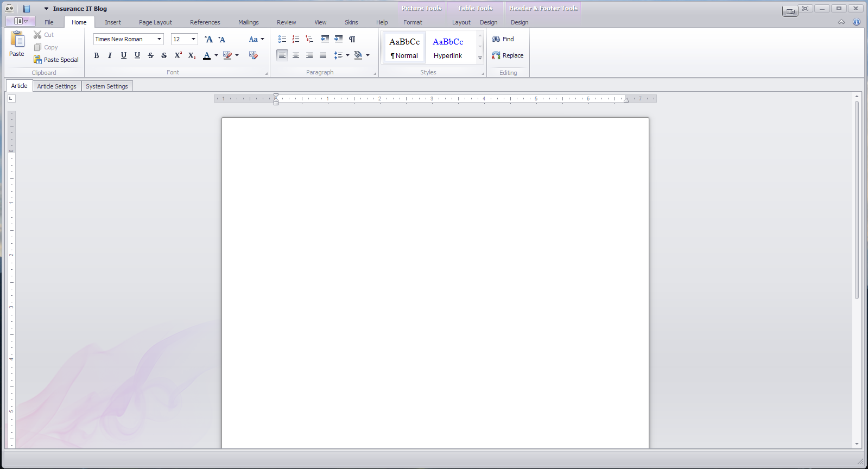
Task: Select the Hyperlink style thumbnail
Action: coord(448,48)
